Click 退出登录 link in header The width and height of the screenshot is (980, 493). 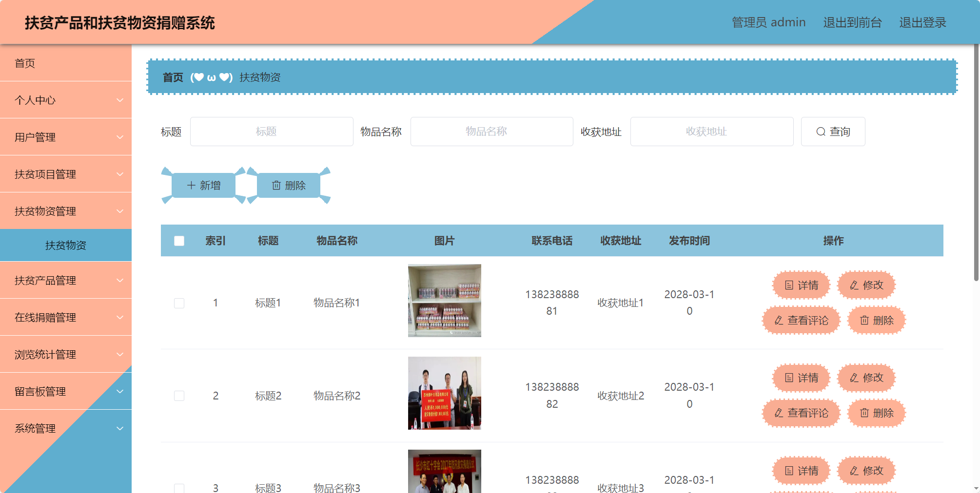[x=922, y=22]
